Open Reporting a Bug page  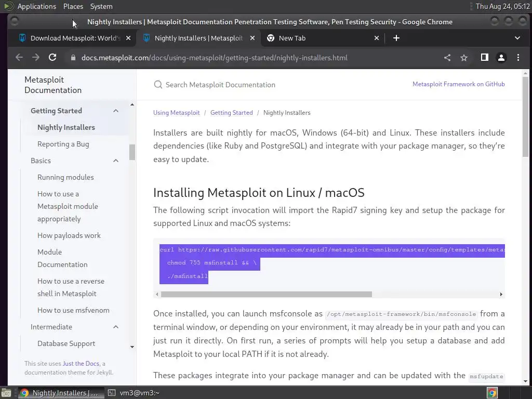pos(63,144)
